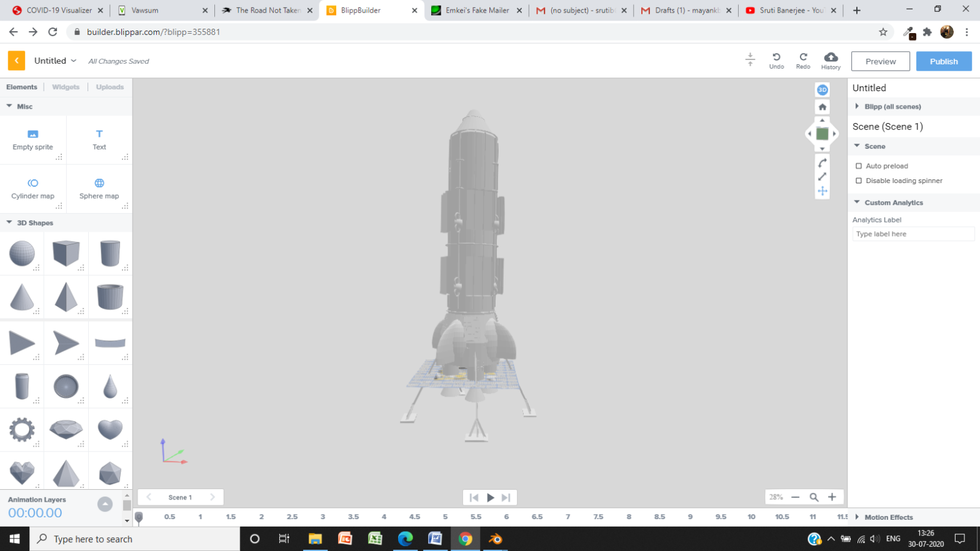980x551 pixels.
Task: Open Blender from the taskbar
Action: [x=495, y=539]
